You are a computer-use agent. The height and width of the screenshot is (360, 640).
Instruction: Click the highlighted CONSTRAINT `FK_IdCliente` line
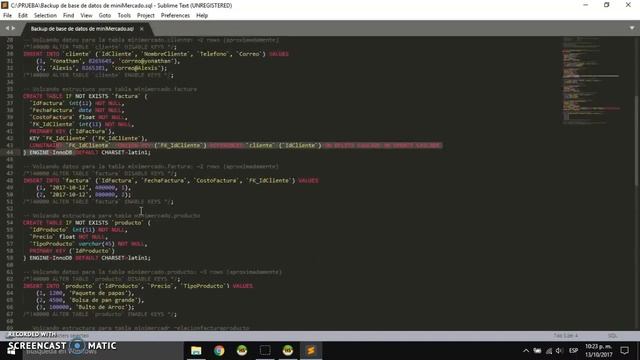pos(235,145)
